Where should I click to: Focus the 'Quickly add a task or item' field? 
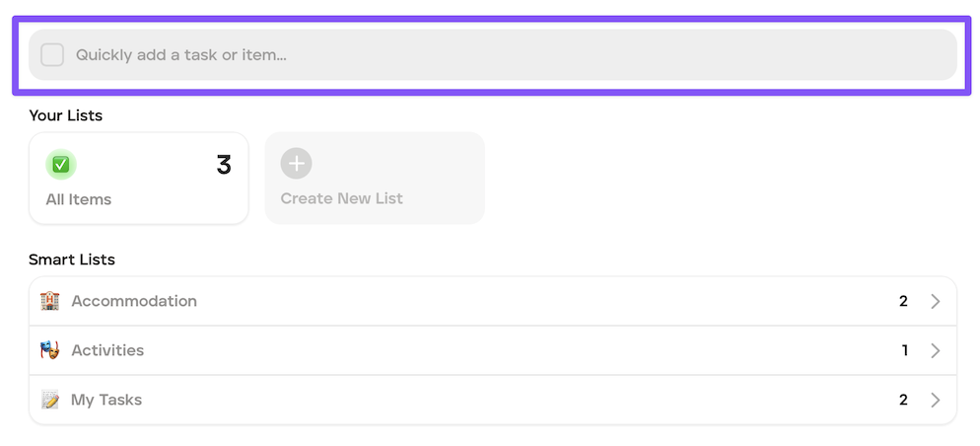click(493, 55)
